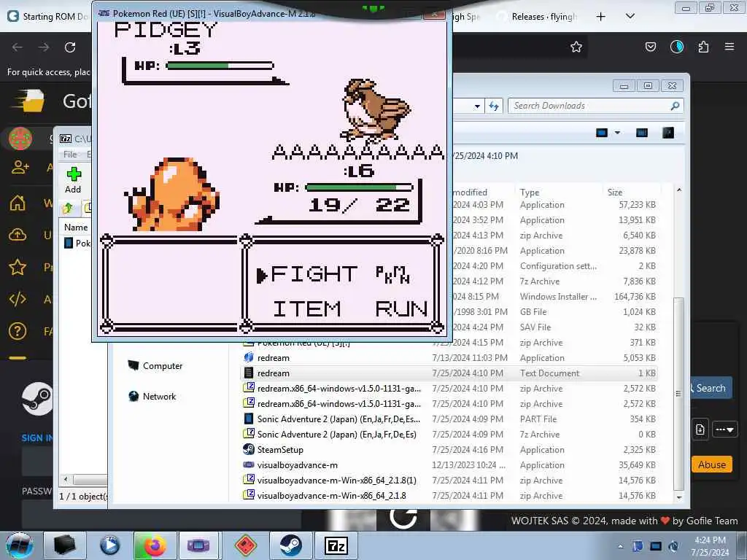747x560 pixels.
Task: Open the File menu in 7-Zip
Action: tap(70, 155)
